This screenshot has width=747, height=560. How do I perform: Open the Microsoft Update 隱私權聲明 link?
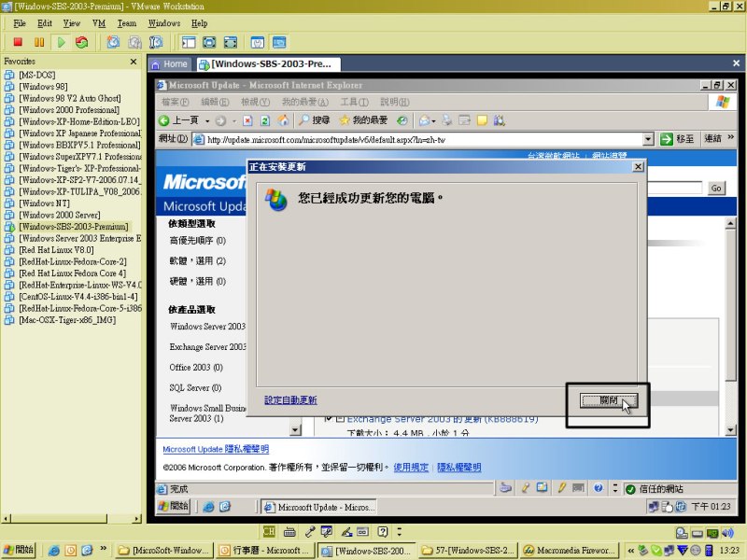(216, 449)
